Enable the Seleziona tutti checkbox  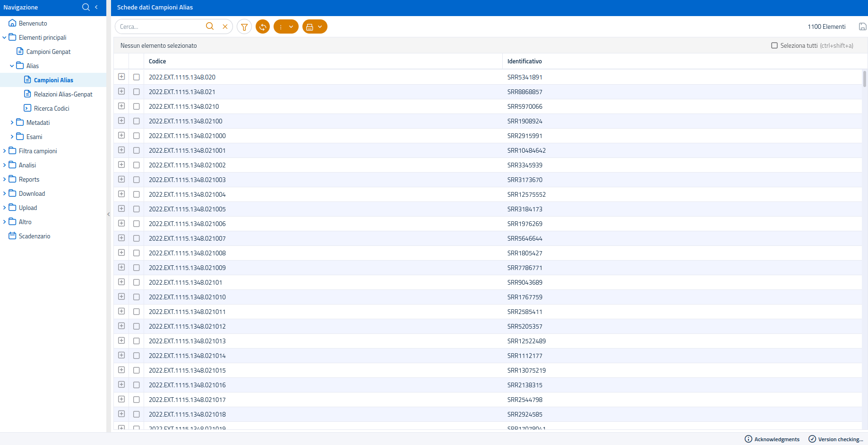coord(774,46)
